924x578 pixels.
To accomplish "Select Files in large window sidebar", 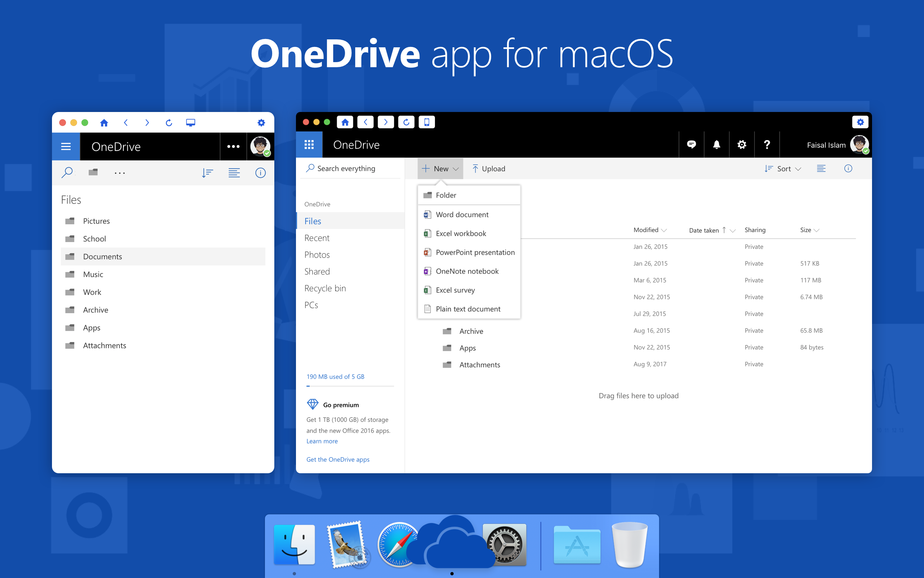I will pyautogui.click(x=350, y=221).
